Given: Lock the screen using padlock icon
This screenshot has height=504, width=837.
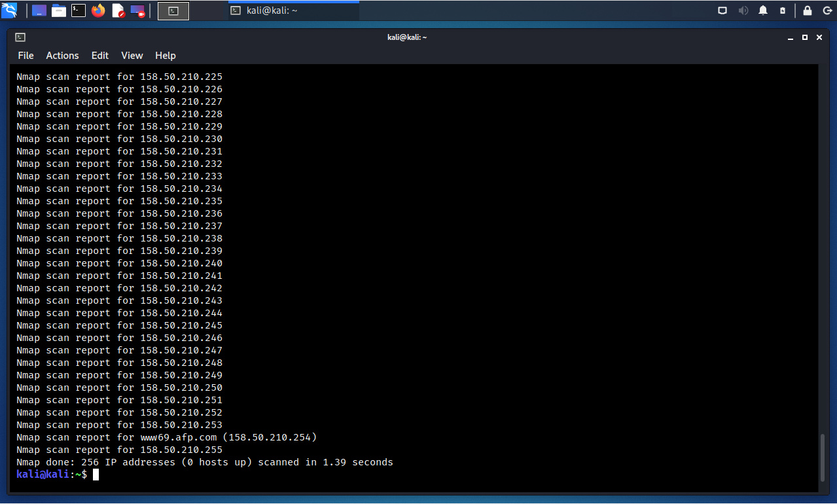Looking at the screenshot, I should [x=808, y=10].
